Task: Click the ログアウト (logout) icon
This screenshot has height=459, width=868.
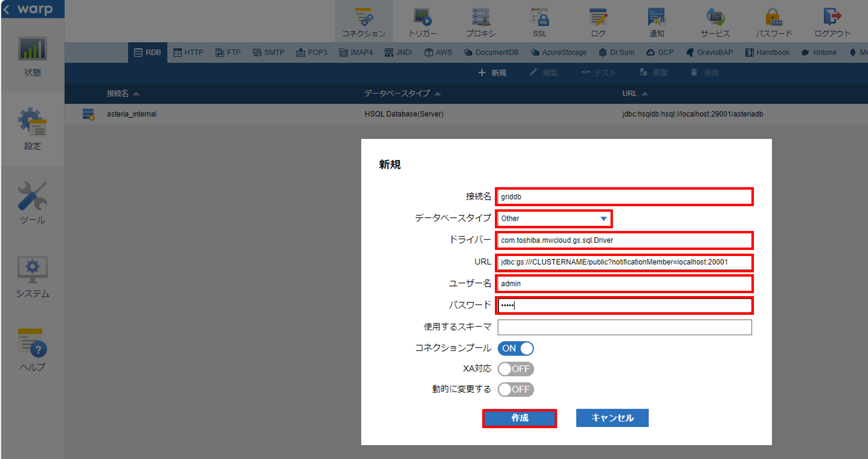Action: point(832,17)
